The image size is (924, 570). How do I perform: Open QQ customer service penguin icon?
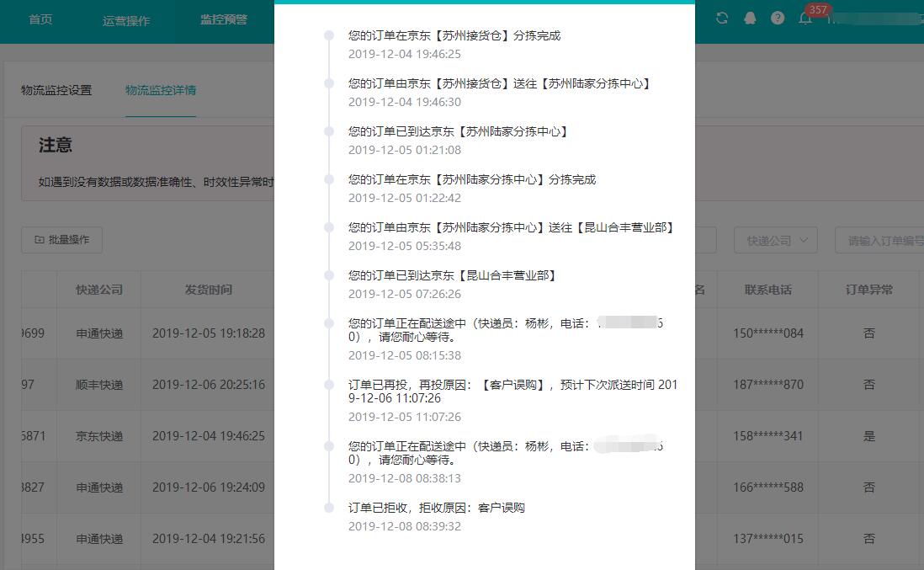coord(750,19)
